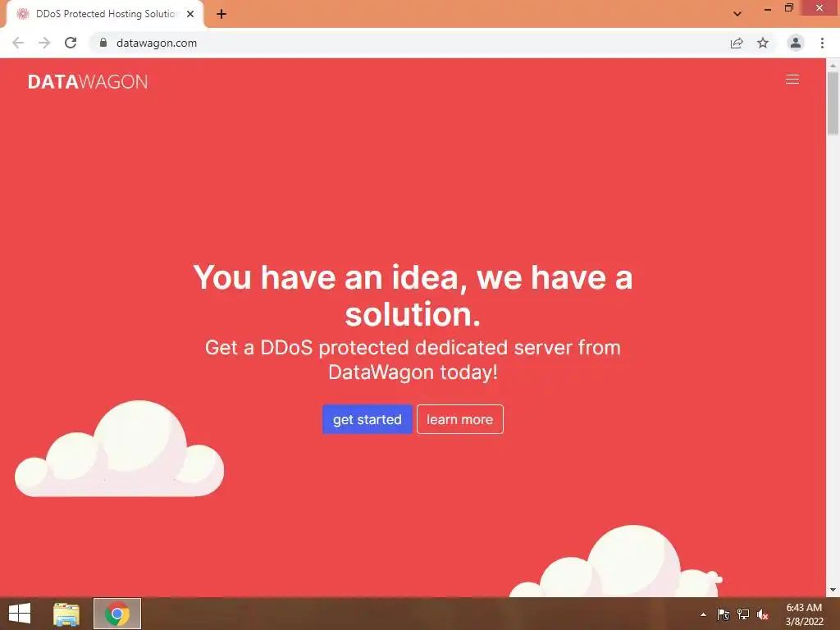This screenshot has height=630, width=840.
Task: Click scrollbar up arrow
Action: [833, 66]
